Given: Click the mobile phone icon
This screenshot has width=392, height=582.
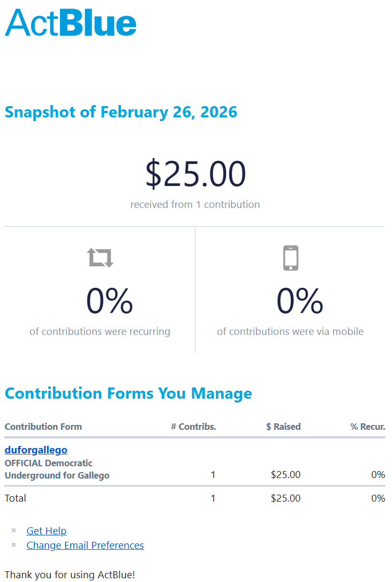Looking at the screenshot, I should 290,258.
